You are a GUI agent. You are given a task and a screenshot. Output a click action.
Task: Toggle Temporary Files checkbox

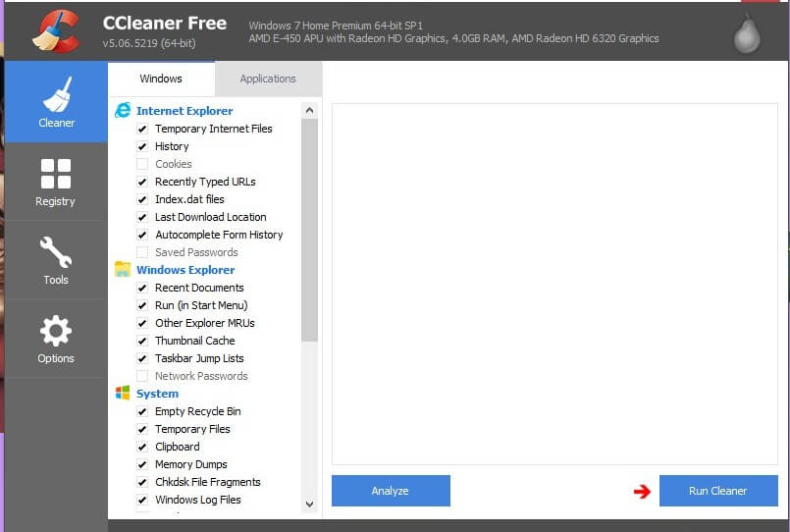tap(142, 429)
